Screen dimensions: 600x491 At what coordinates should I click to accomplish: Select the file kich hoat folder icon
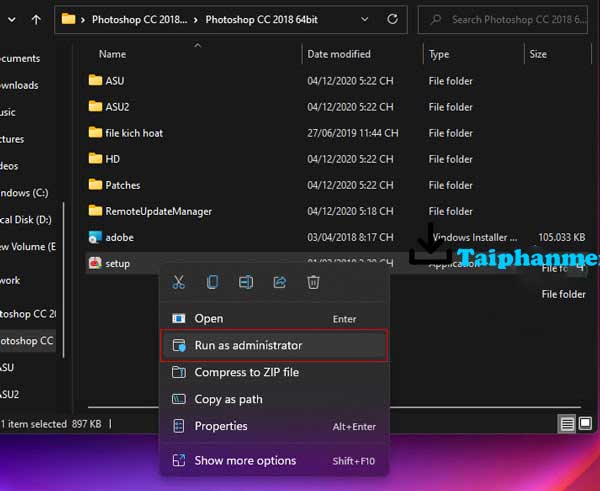click(x=95, y=132)
